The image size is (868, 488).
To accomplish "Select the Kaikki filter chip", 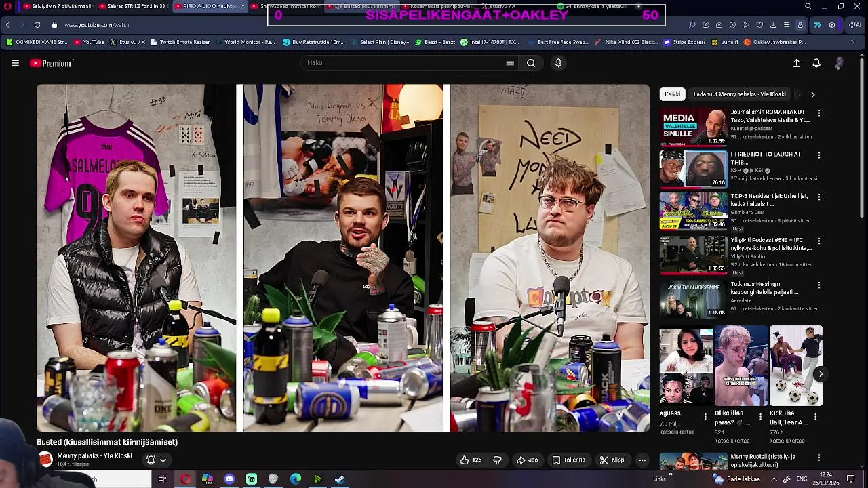I will (x=673, y=94).
